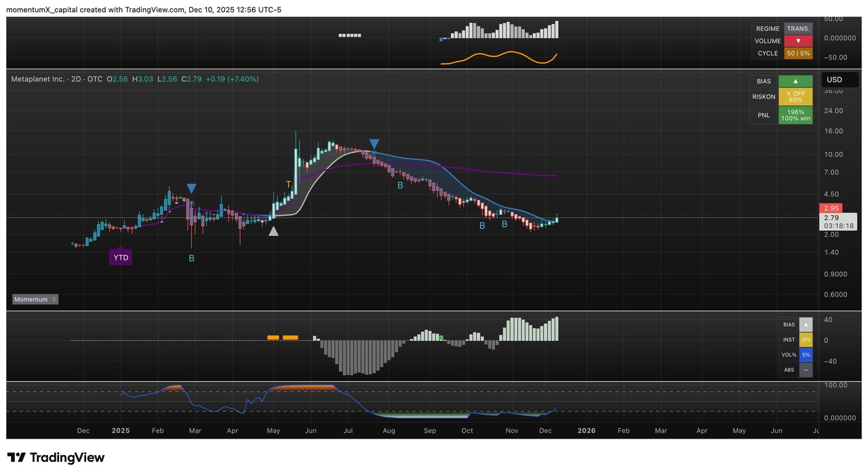Viewport: 868px width, 476px height.
Task: Click the green up-arrow BIAS cell
Action: coord(795,81)
